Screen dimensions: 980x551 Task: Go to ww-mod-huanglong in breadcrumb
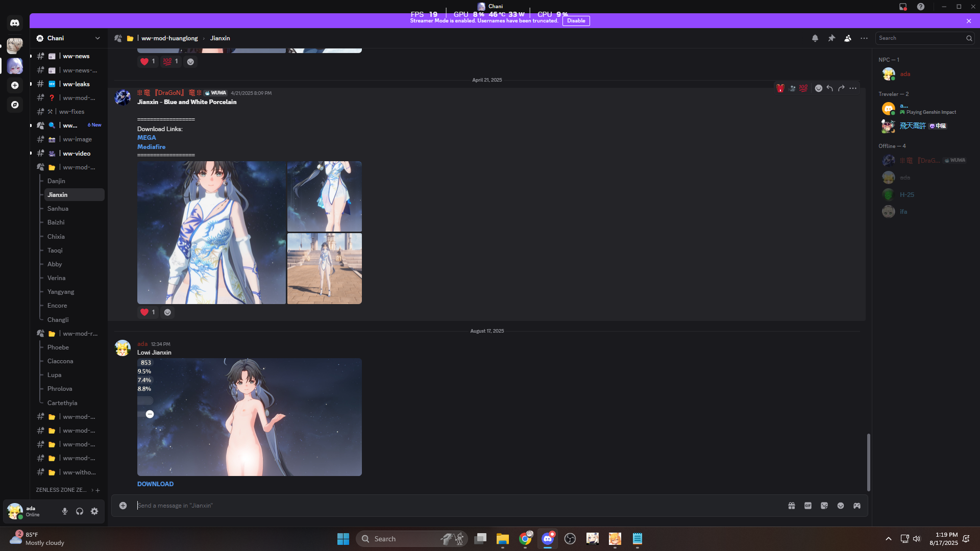pyautogui.click(x=169, y=38)
